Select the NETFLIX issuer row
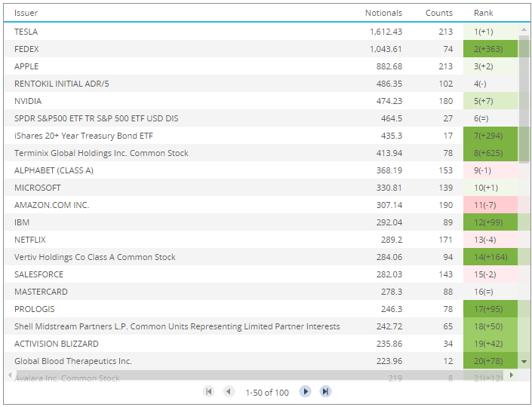This screenshot has height=407, width=532. (261, 240)
